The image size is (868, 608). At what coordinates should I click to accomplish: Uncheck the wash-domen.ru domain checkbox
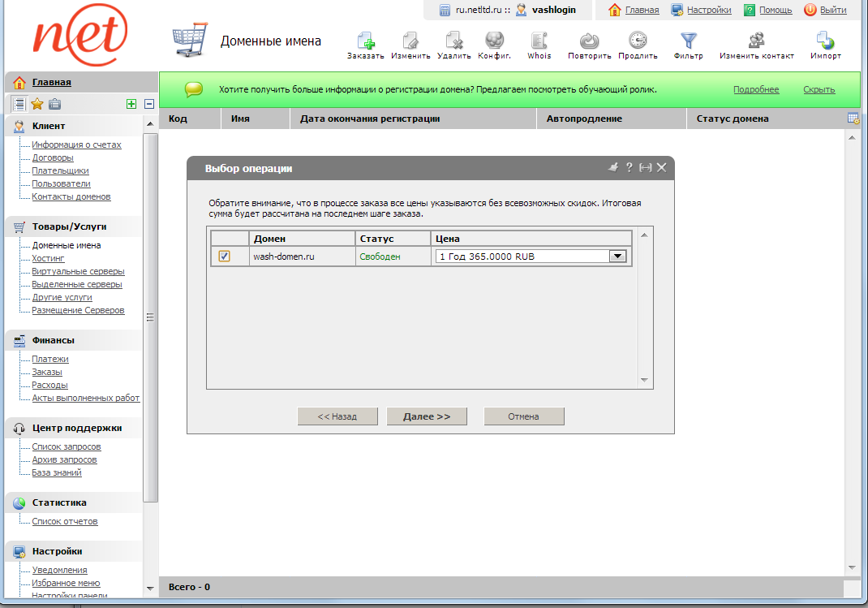(x=225, y=257)
